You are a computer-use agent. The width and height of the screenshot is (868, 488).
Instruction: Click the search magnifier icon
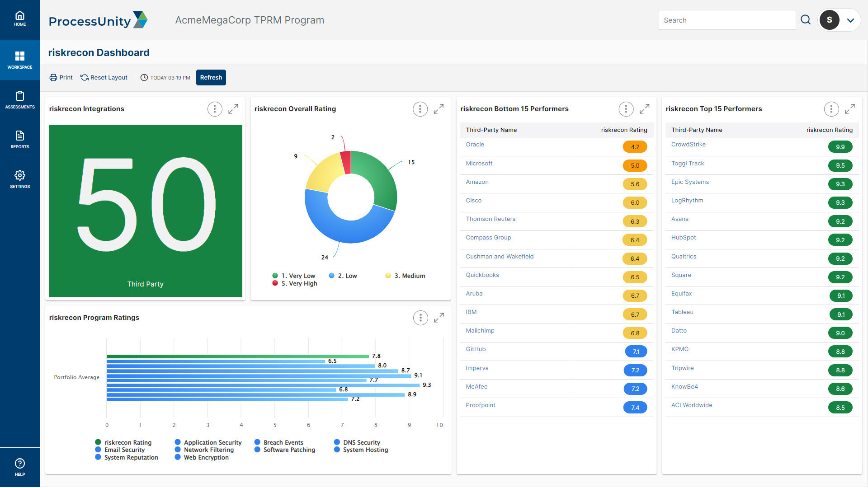(806, 20)
